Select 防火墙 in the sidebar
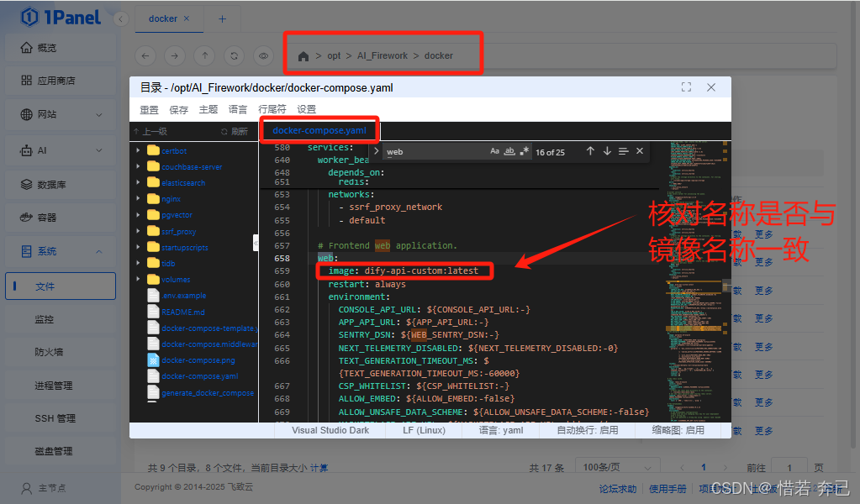 point(61,352)
